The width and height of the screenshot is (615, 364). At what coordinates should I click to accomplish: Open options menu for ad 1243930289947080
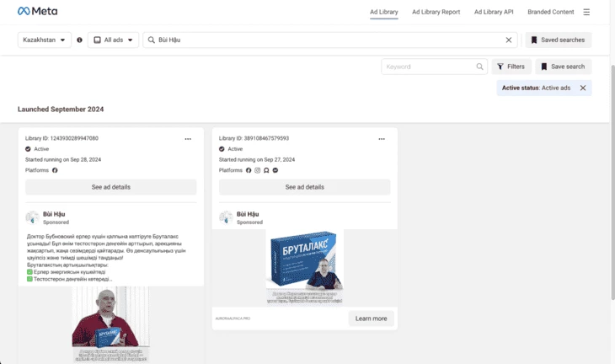[188, 139]
